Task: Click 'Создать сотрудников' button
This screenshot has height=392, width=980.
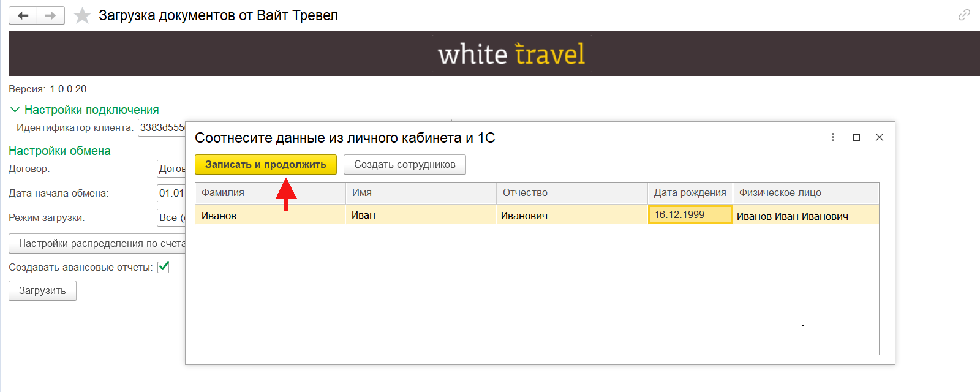Action: (x=404, y=164)
